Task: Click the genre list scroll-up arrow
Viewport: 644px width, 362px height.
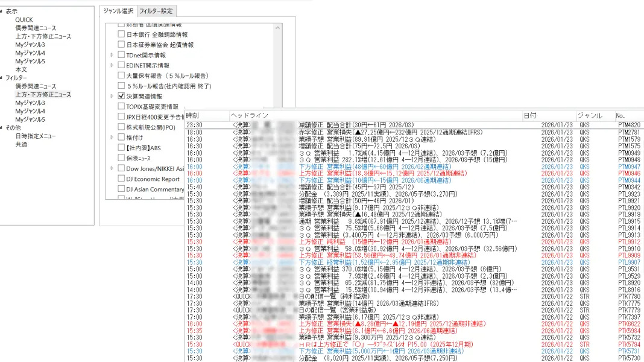Action: (277, 28)
